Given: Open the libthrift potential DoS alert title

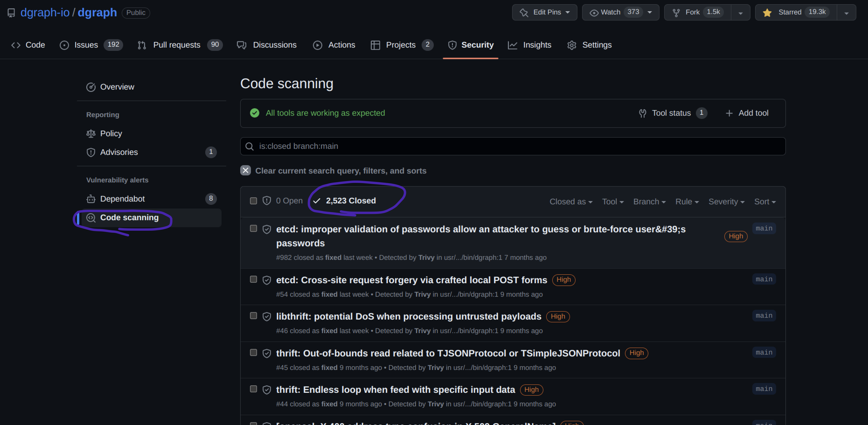Looking at the screenshot, I should coord(409,317).
